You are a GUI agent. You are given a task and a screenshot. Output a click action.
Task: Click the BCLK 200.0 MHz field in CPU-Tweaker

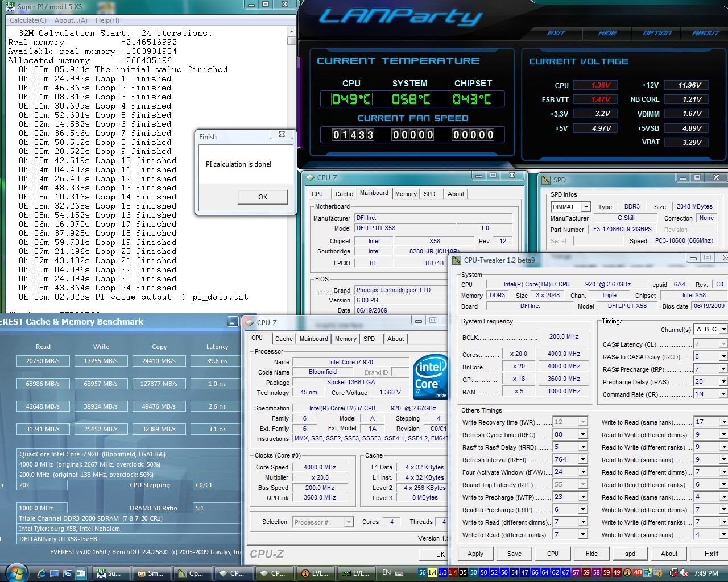(564, 336)
